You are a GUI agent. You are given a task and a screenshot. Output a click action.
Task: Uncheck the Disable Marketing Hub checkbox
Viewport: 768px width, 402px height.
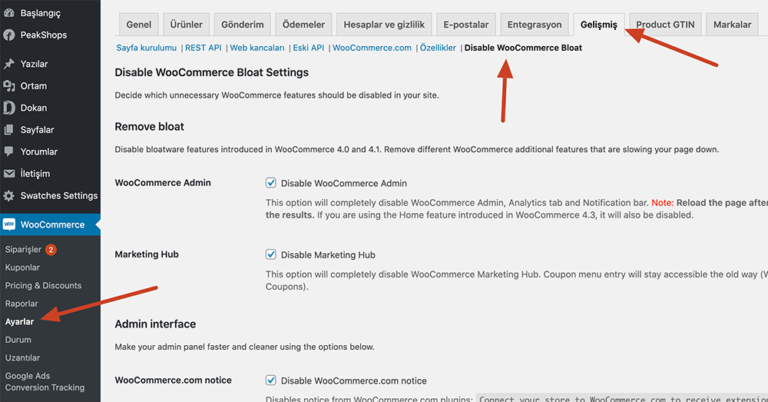271,255
